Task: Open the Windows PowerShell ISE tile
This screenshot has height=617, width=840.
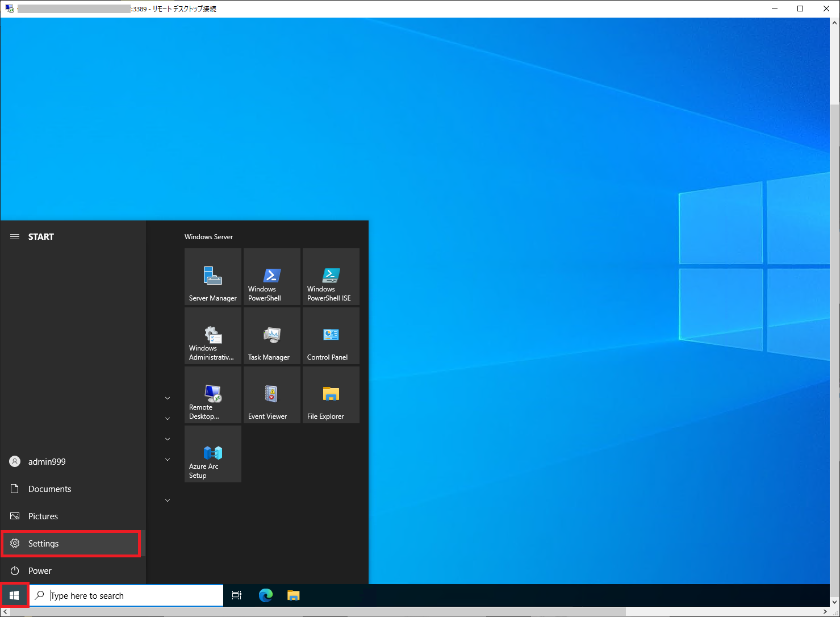Action: 331,277
